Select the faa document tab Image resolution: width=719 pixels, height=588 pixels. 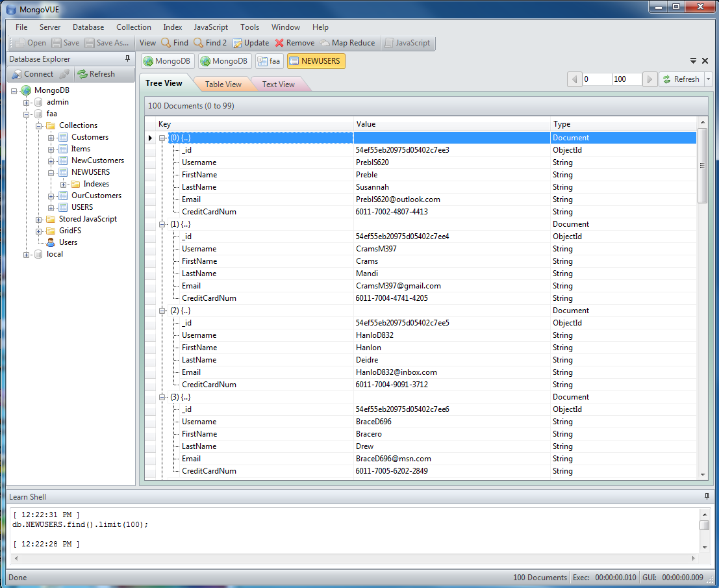click(269, 61)
